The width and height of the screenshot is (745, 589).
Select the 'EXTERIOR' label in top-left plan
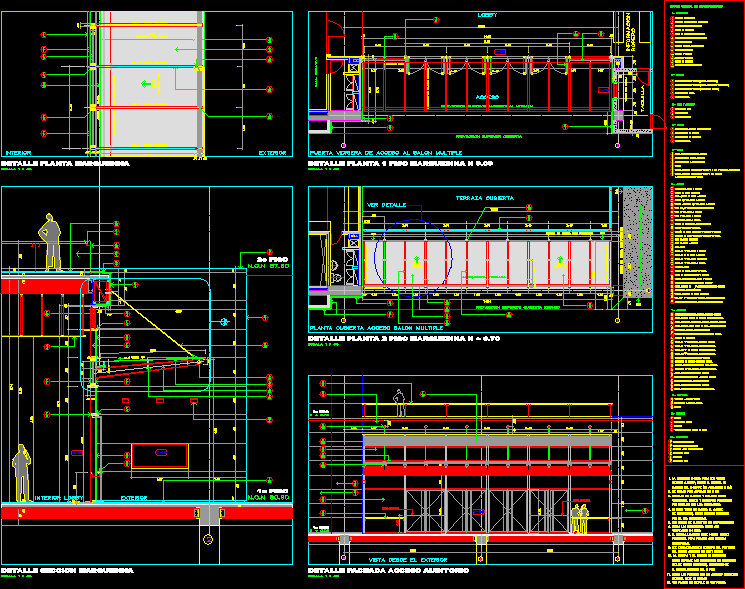(272, 153)
